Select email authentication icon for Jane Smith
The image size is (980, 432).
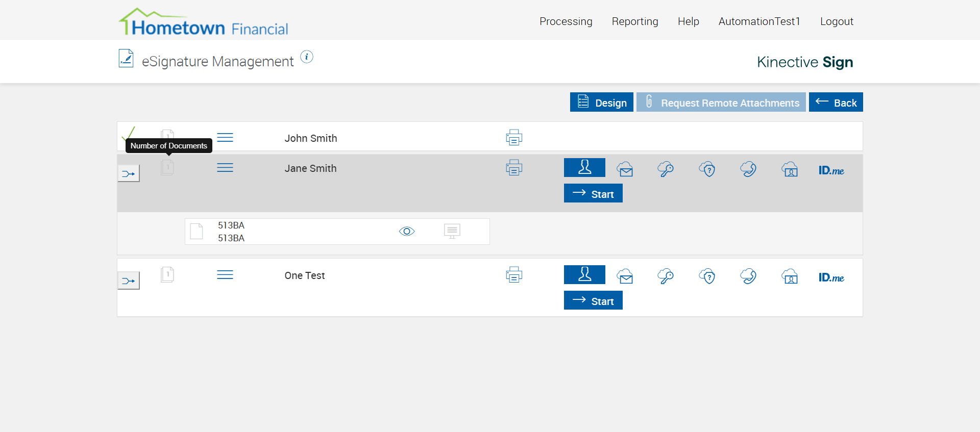pos(625,169)
